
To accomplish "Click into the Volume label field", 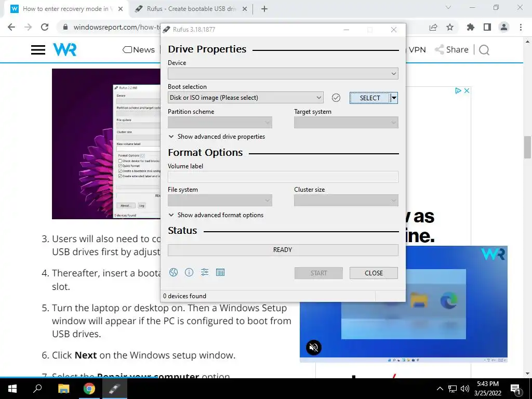I will coord(283,177).
